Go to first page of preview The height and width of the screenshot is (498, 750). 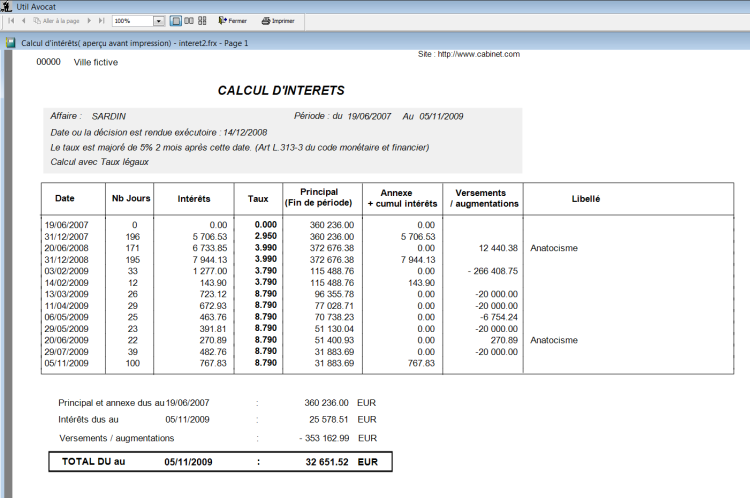(x=11, y=21)
